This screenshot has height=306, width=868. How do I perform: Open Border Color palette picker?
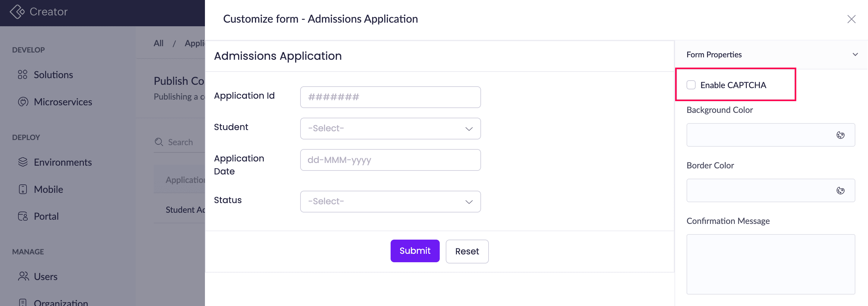(x=840, y=191)
